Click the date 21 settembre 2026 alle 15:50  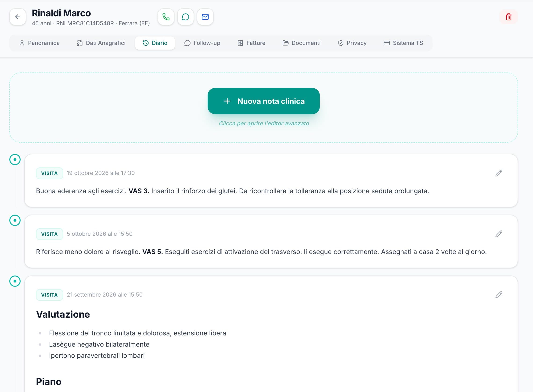tap(104, 294)
